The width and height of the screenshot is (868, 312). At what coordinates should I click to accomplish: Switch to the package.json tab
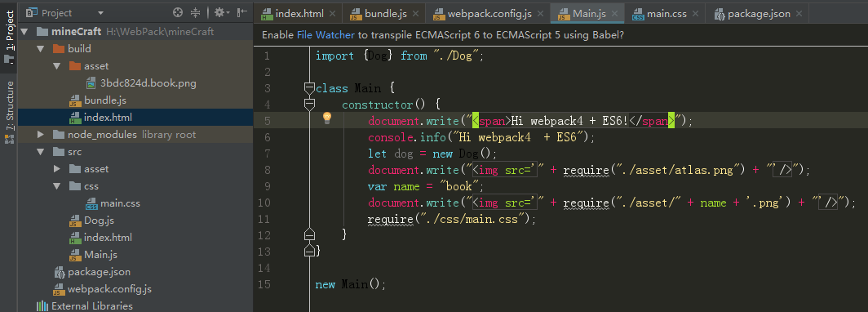[x=759, y=14]
